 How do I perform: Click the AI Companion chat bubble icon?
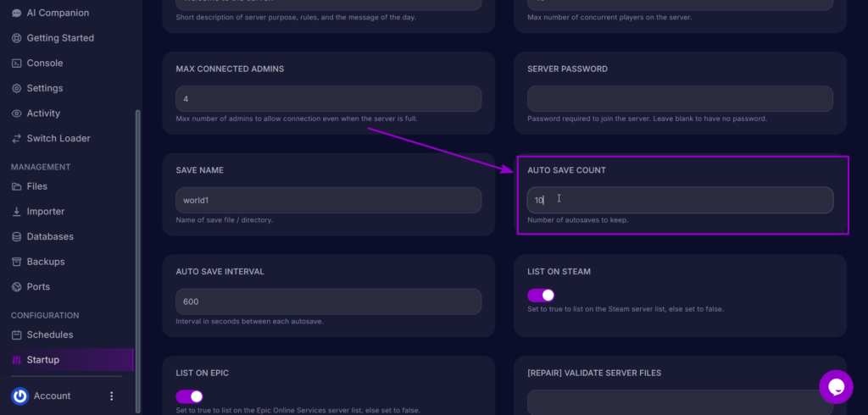[17, 13]
